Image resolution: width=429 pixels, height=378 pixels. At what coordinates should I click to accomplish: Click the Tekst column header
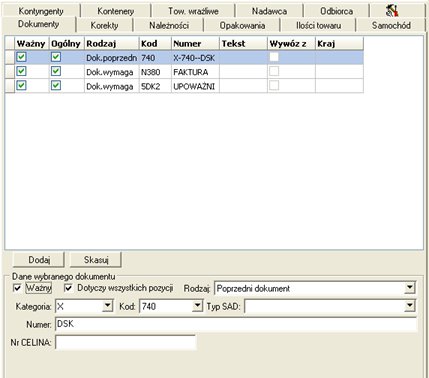243,43
